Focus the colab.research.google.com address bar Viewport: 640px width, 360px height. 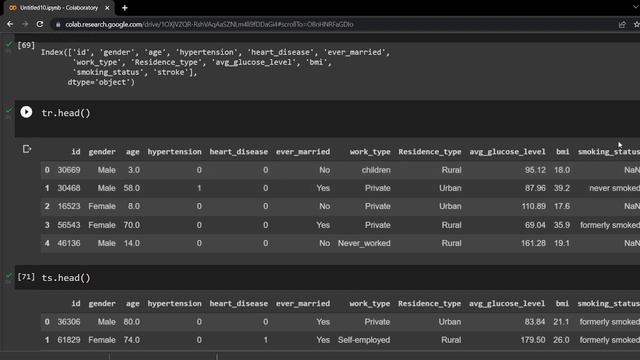coord(209,24)
